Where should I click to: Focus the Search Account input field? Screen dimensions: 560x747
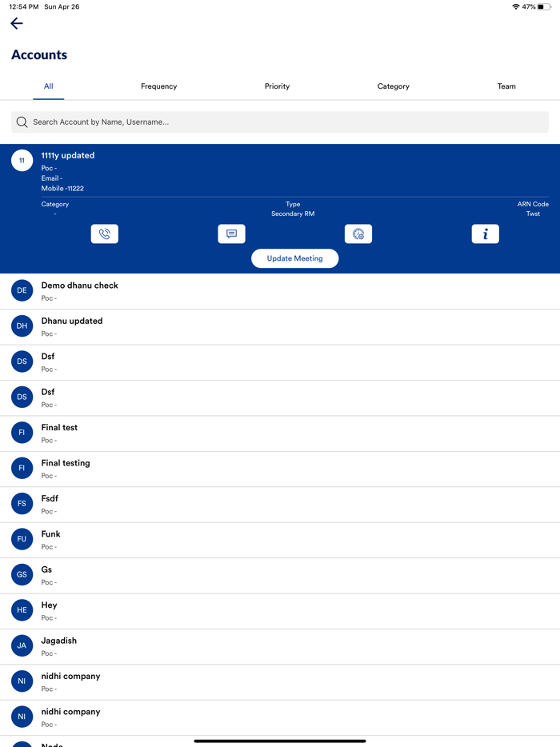point(280,122)
